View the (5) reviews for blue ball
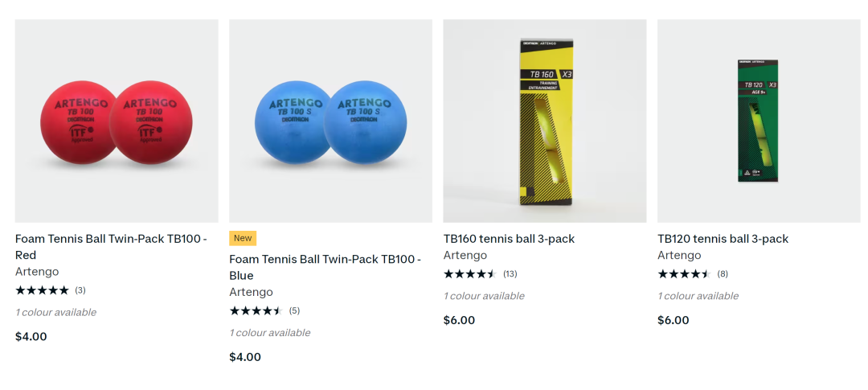Viewport: 868px width, 390px height. [294, 310]
